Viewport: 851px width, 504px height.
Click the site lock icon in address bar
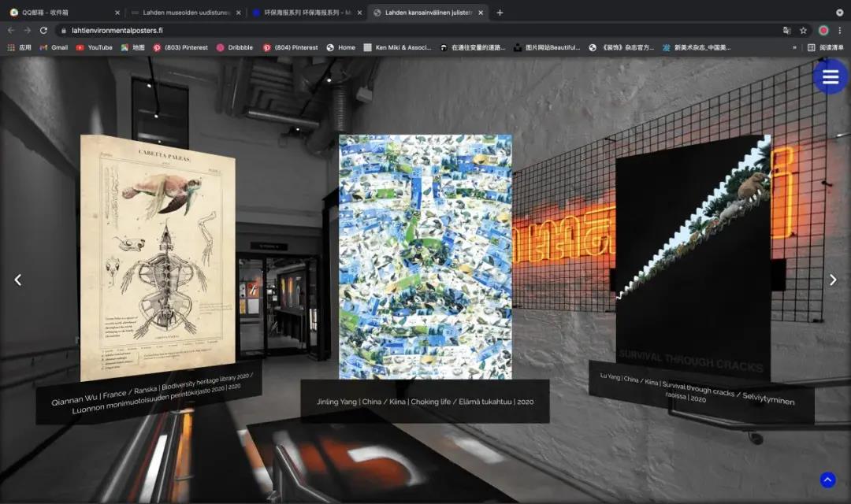tap(64, 31)
